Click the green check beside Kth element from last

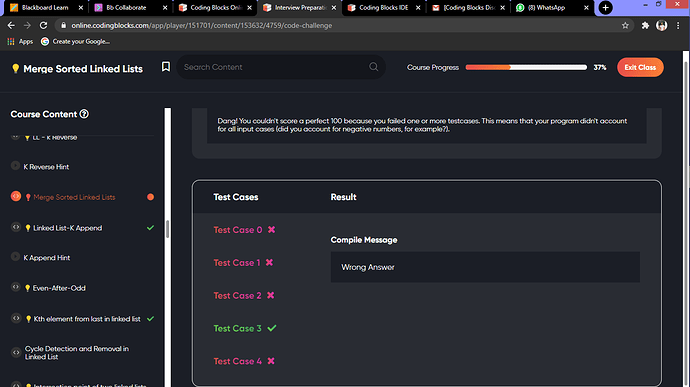(x=150, y=318)
